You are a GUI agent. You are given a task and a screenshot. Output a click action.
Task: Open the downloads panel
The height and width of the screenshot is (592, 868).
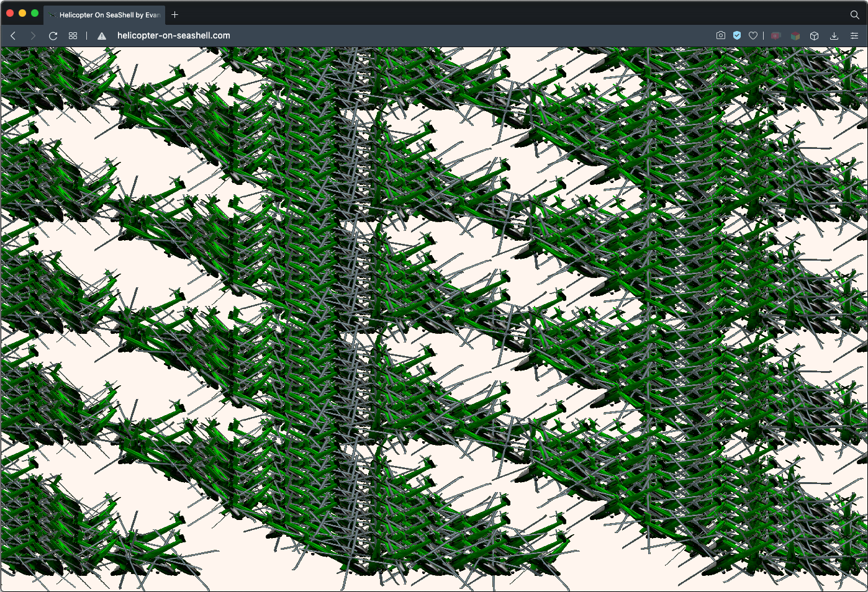click(x=834, y=36)
